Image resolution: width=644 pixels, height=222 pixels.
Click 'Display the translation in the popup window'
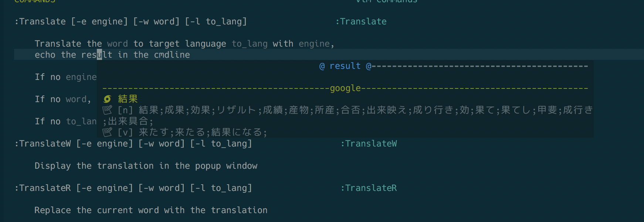pyautogui.click(x=146, y=166)
